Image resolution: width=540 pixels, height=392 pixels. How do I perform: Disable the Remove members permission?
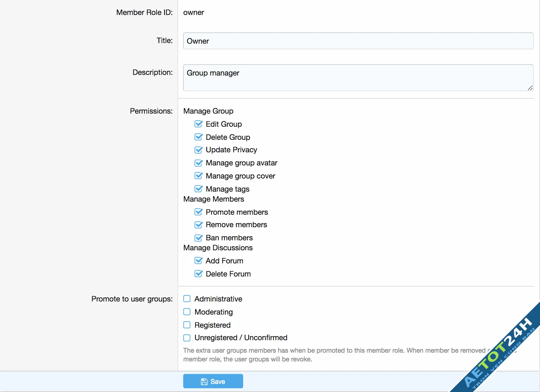click(199, 225)
